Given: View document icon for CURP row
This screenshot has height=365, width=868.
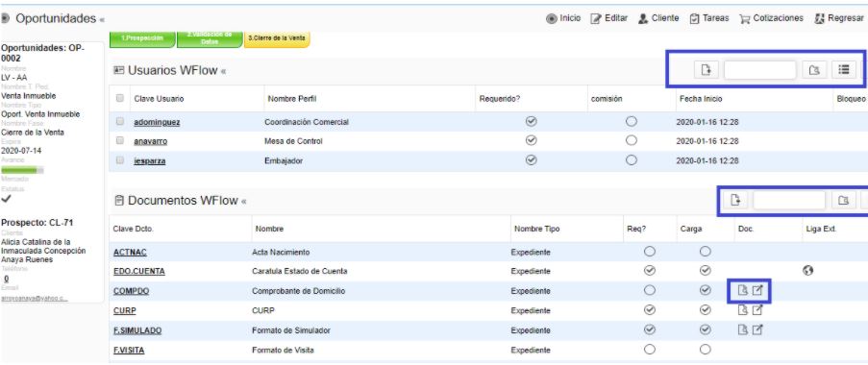Looking at the screenshot, I should point(743,310).
